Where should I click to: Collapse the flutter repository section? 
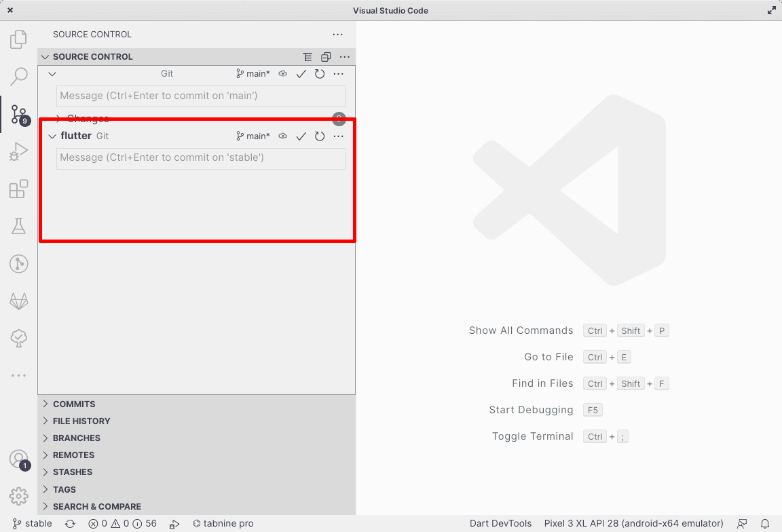pos(52,136)
